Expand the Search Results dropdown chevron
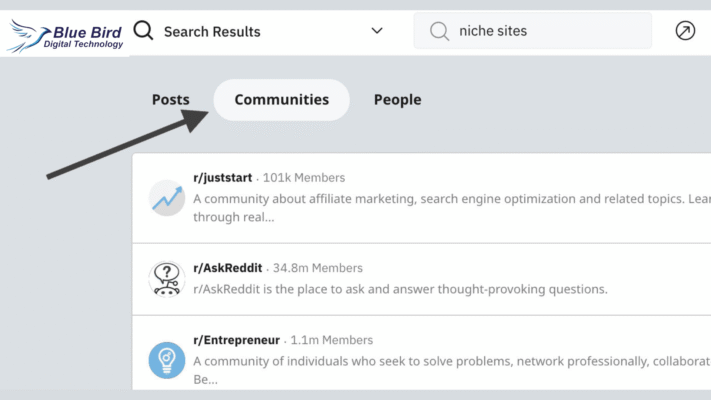This screenshot has height=400, width=711. (x=377, y=31)
